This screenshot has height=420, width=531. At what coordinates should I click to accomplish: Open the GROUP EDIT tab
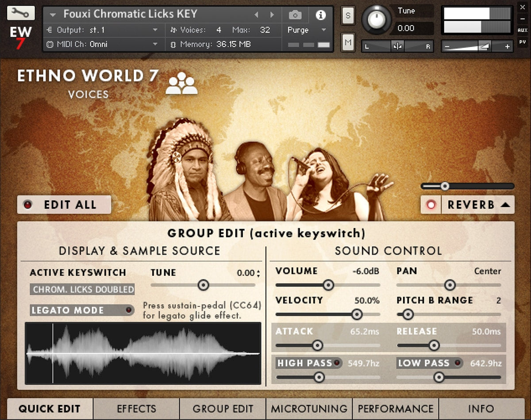pos(223,409)
